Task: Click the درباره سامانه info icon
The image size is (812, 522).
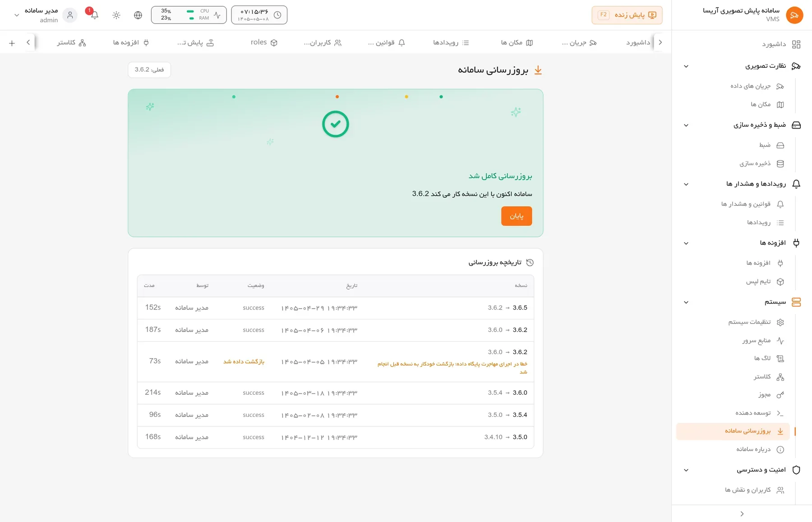Action: tap(780, 450)
